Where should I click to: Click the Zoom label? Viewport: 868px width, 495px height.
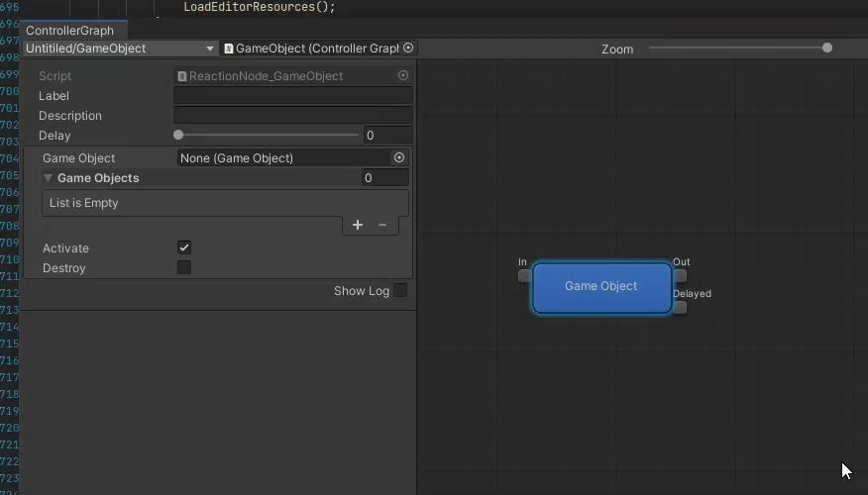tap(617, 49)
